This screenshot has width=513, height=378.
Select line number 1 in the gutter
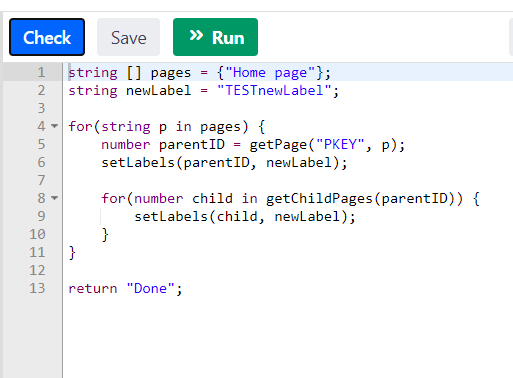pos(41,72)
